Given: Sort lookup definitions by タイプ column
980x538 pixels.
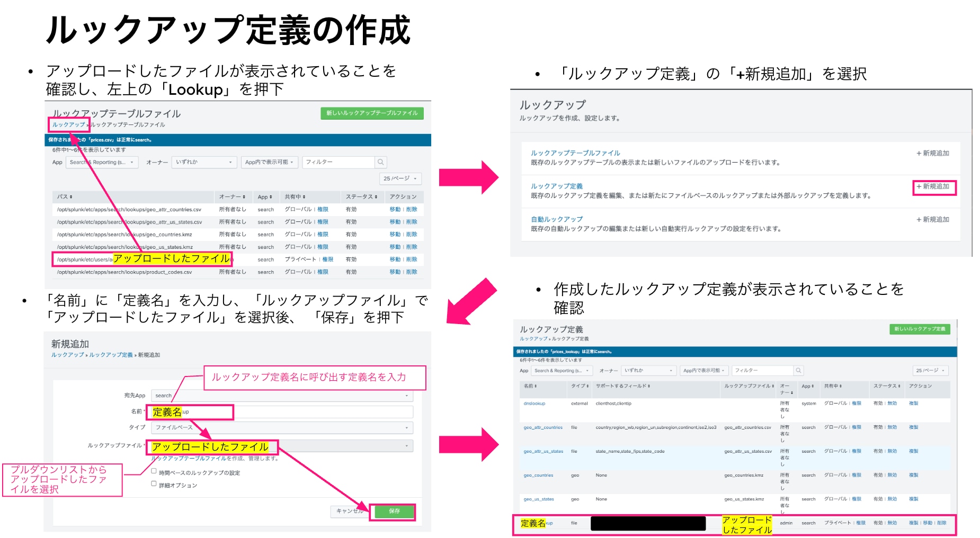Looking at the screenshot, I should click(580, 386).
